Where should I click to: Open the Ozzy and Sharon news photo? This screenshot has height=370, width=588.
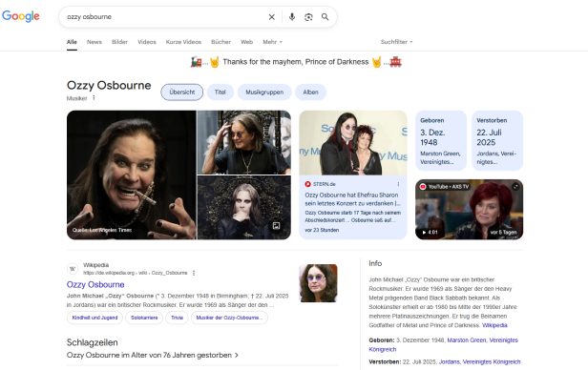(x=353, y=143)
